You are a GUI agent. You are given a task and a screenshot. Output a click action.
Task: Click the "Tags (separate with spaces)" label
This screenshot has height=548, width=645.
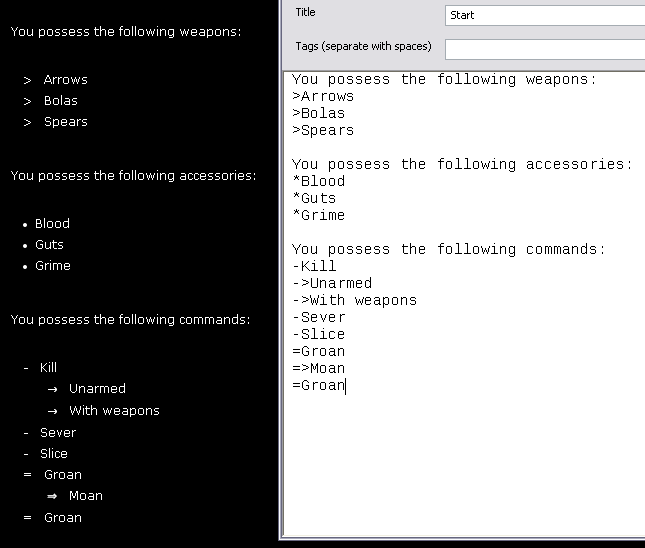tap(363, 47)
